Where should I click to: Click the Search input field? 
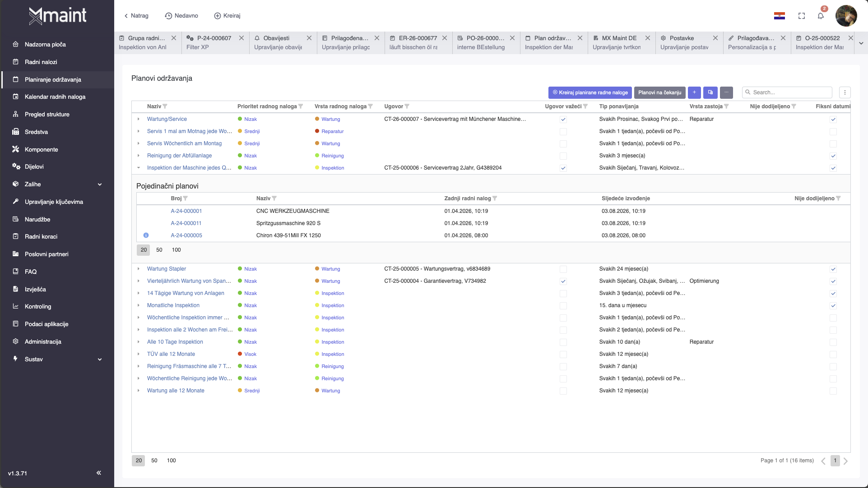pyautogui.click(x=790, y=92)
